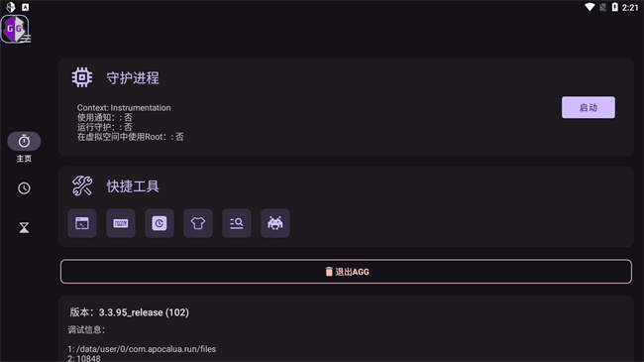This screenshot has width=644, height=362.
Task: Open the T-shirt theme tool
Action: [x=198, y=223]
